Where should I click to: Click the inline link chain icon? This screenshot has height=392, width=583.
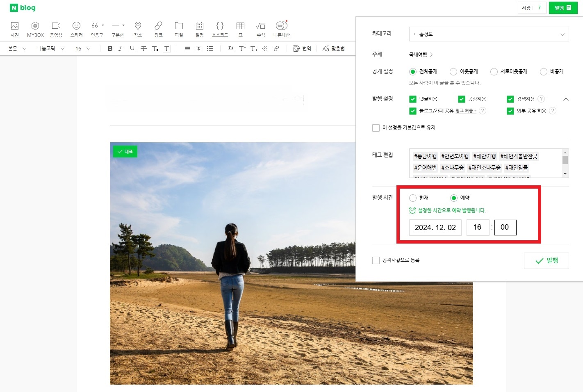276,48
